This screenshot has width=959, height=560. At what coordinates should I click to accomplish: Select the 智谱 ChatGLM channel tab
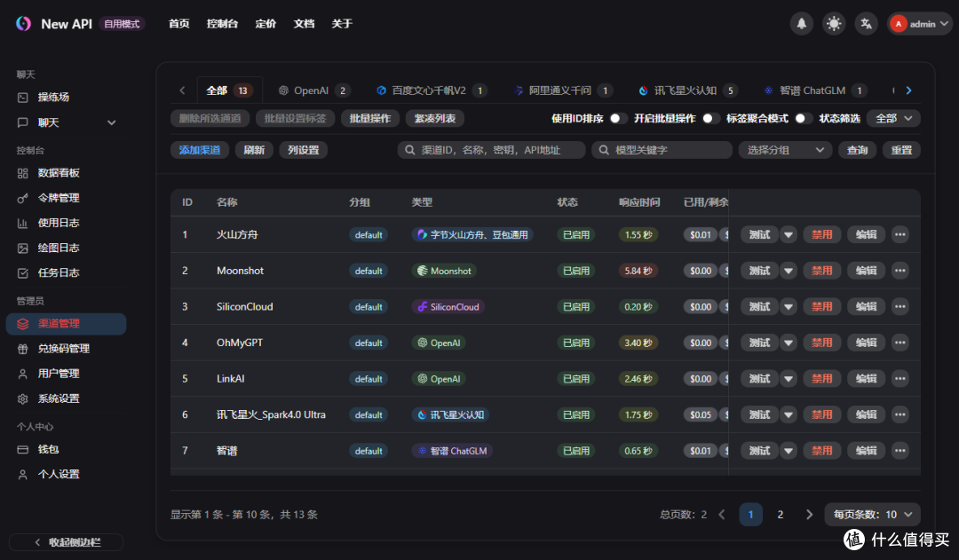(x=815, y=91)
